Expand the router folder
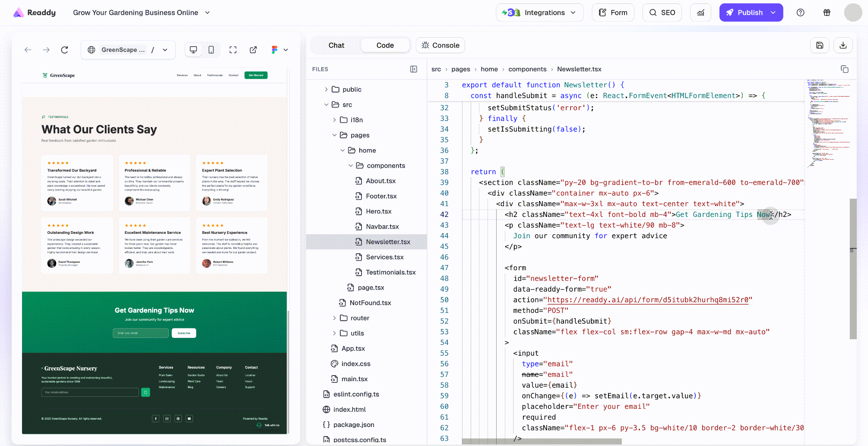Image resolution: width=868 pixels, height=446 pixels. (x=359, y=318)
